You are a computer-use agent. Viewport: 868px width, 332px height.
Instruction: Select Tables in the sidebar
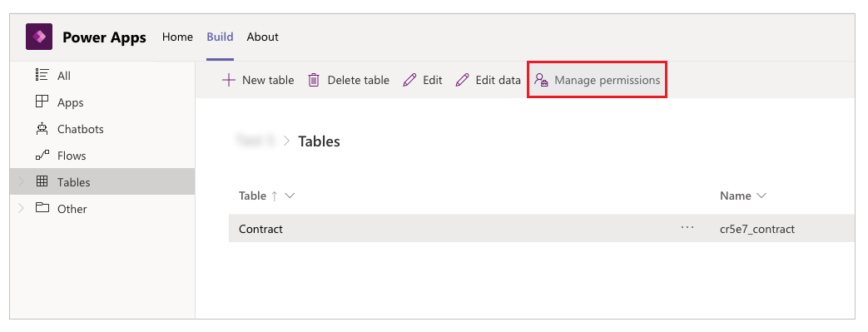102,182
